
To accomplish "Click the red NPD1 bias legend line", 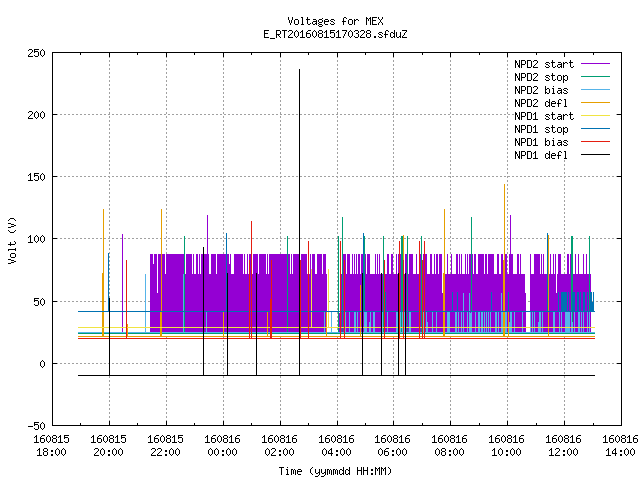I will 595,142.
